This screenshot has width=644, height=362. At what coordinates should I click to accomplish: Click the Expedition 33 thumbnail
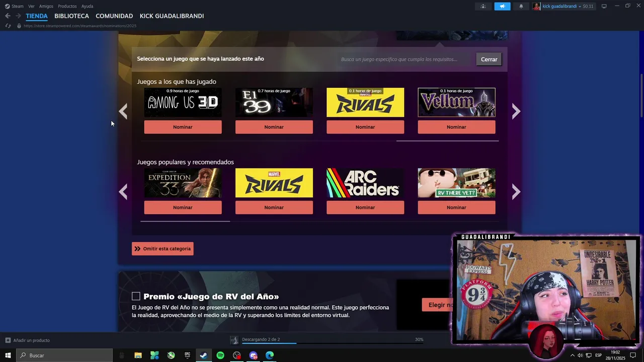point(183,183)
